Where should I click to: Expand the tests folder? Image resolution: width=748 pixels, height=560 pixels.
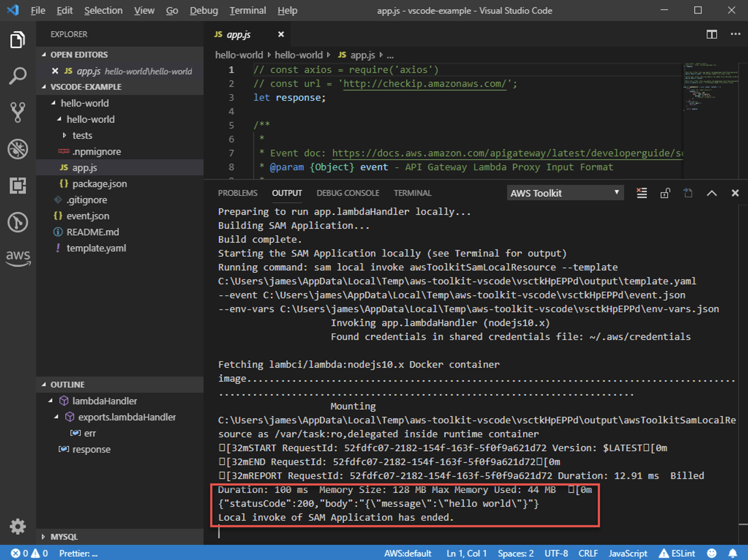(82, 136)
